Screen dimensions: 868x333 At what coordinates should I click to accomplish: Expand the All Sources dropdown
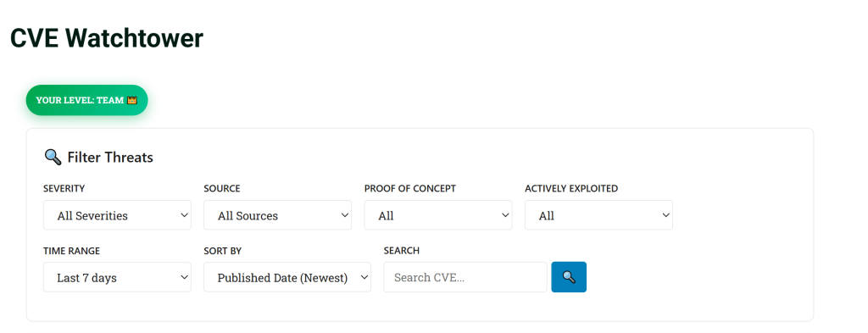click(277, 215)
